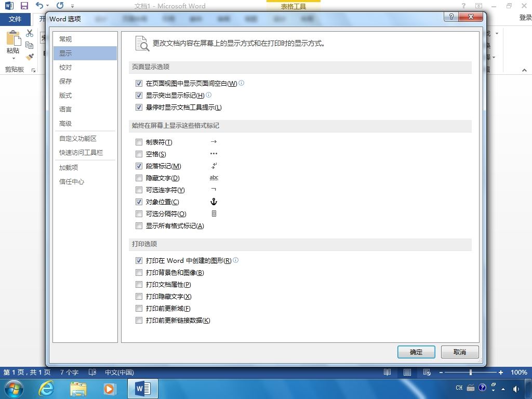Enable print background colors and images checkbox
532x399 pixels.
pyautogui.click(x=139, y=272)
